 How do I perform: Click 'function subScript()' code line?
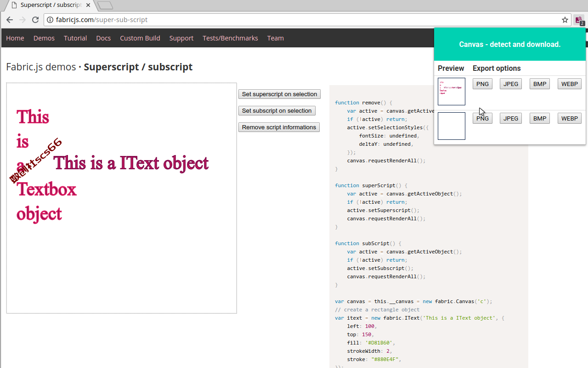click(368, 243)
